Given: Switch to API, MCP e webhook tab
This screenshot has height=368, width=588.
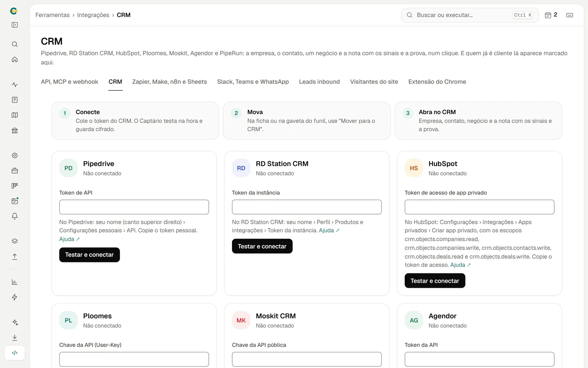Looking at the screenshot, I should [69, 82].
